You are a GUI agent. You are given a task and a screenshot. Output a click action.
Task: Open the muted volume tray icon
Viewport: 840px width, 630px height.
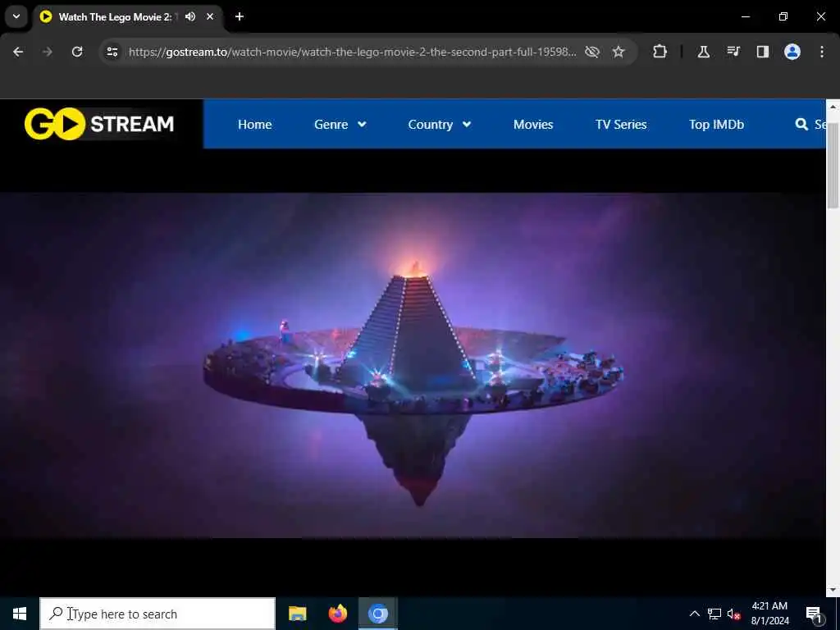pyautogui.click(x=734, y=614)
